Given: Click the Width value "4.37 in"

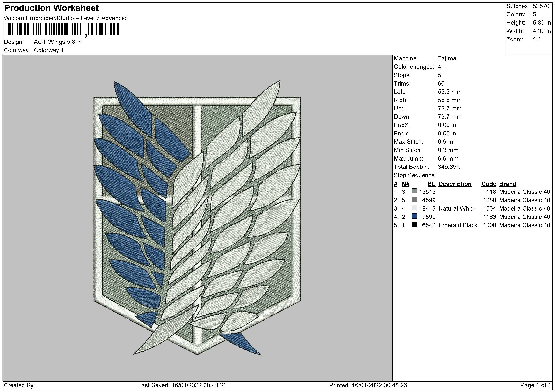Looking at the screenshot, I should pyautogui.click(x=542, y=31).
